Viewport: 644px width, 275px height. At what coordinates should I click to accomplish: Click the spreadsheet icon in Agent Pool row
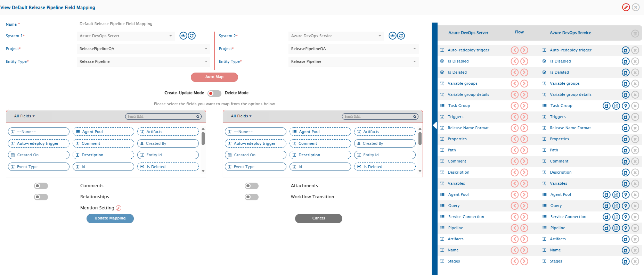pos(616,195)
